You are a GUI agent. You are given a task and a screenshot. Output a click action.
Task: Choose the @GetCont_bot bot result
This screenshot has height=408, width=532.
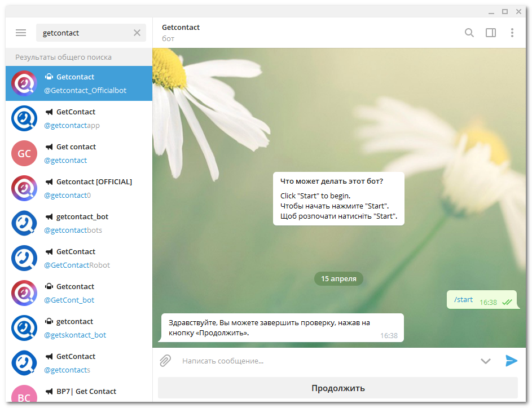[79, 293]
